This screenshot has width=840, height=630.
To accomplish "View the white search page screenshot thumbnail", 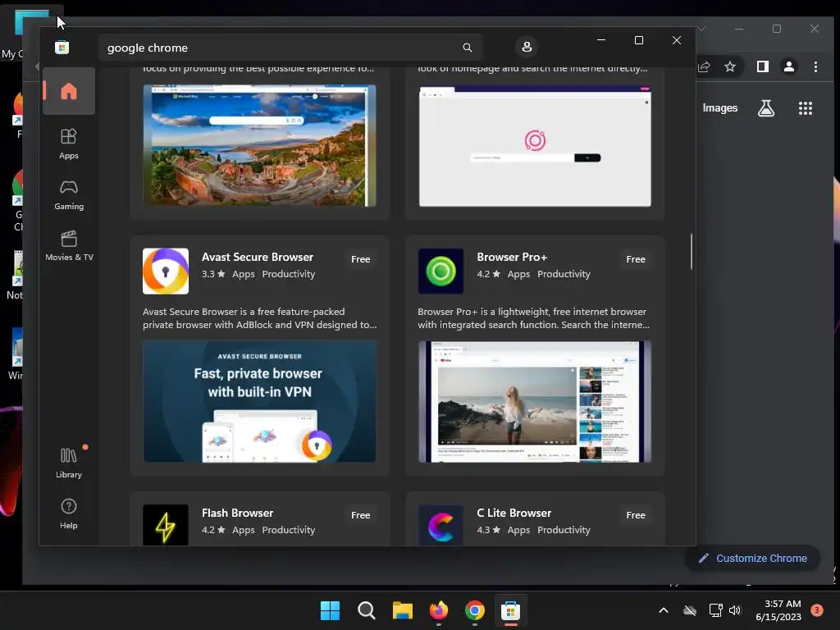I will 535,145.
